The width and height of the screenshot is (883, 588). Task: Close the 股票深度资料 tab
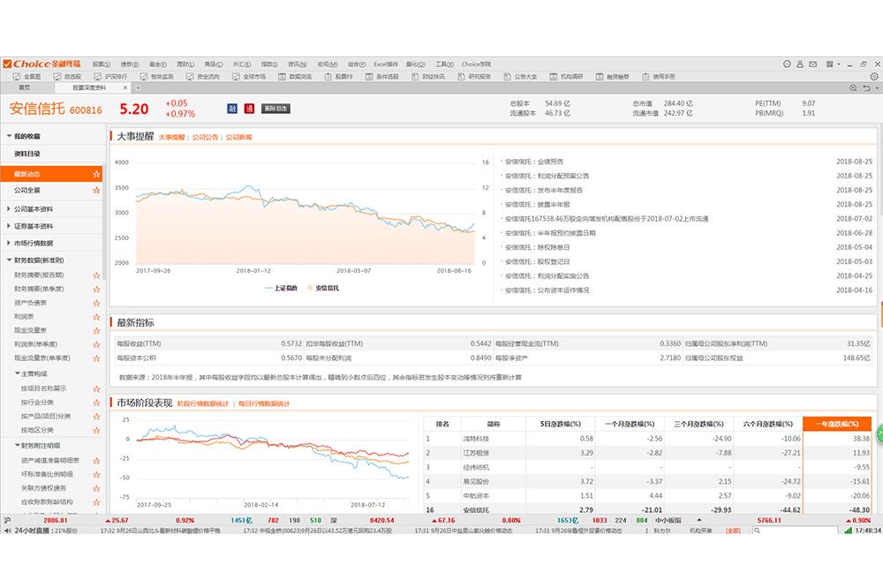[125, 88]
